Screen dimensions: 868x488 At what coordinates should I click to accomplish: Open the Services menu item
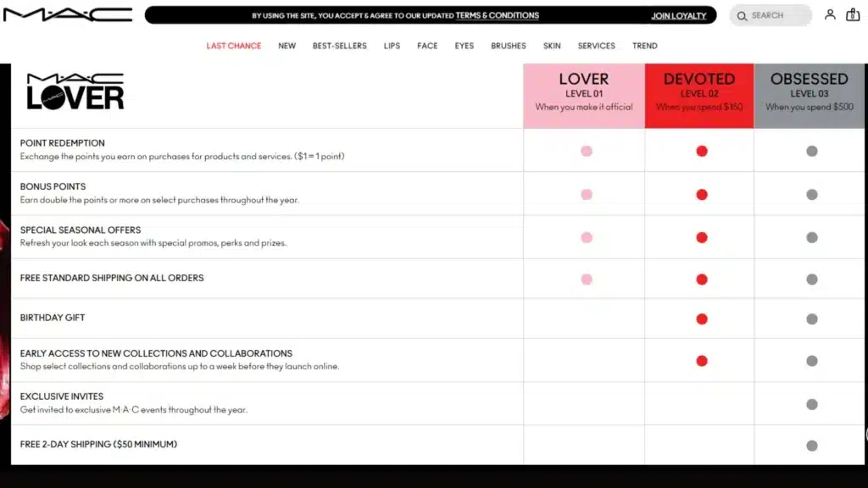click(x=596, y=46)
